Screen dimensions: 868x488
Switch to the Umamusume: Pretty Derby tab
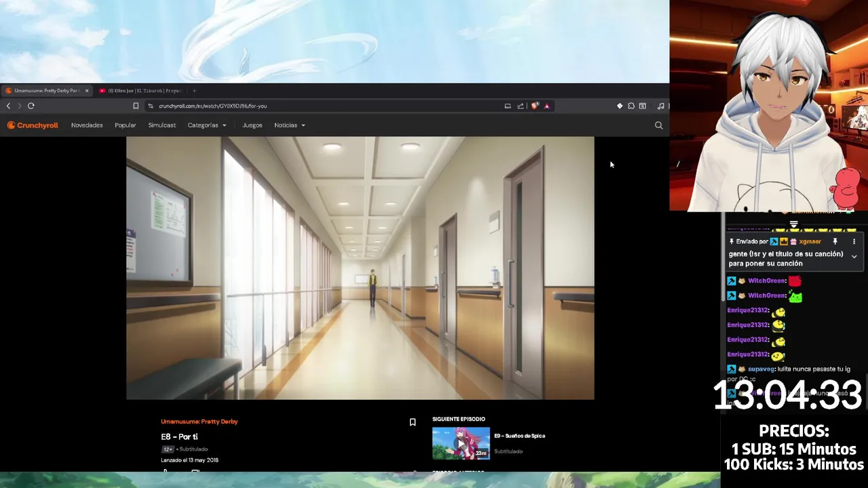point(47,91)
